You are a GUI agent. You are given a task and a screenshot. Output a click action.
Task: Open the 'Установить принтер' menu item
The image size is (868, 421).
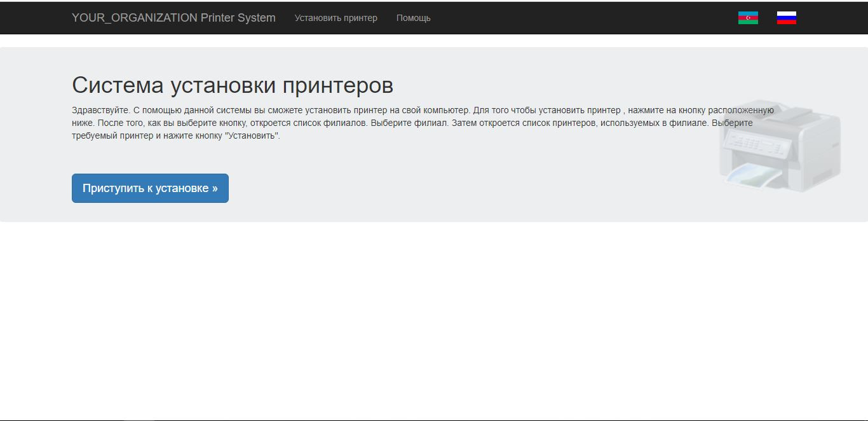(336, 18)
